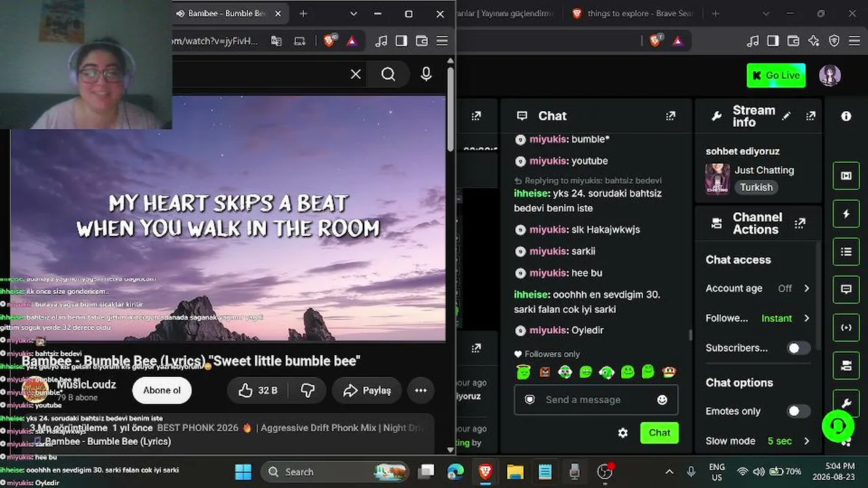Open the info icon in Kick sidebar

point(846,116)
